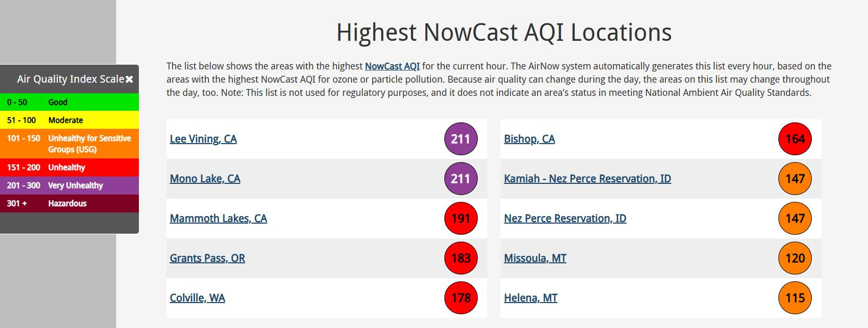Viewport: 868px width, 328px height.
Task: View Bishop, CA air quality
Action: coord(529,139)
